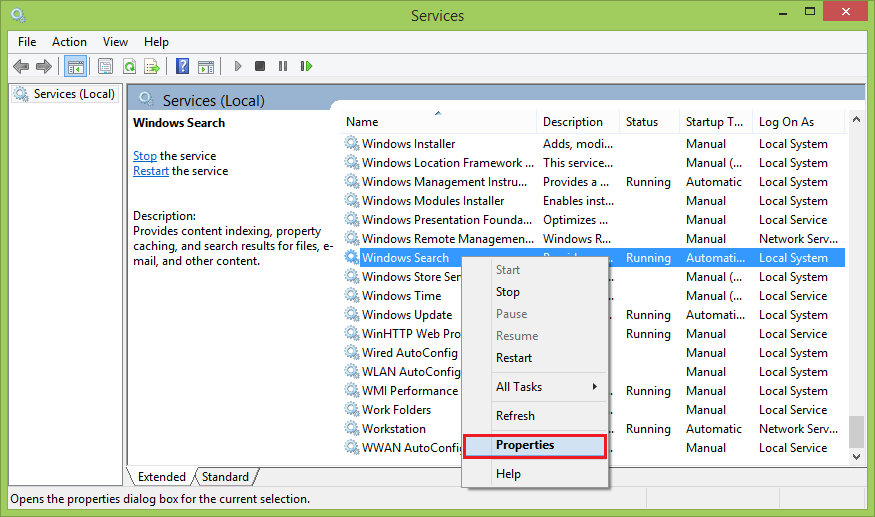The image size is (875, 517).
Task: Select Services (Local) in the tree
Action: (65, 94)
